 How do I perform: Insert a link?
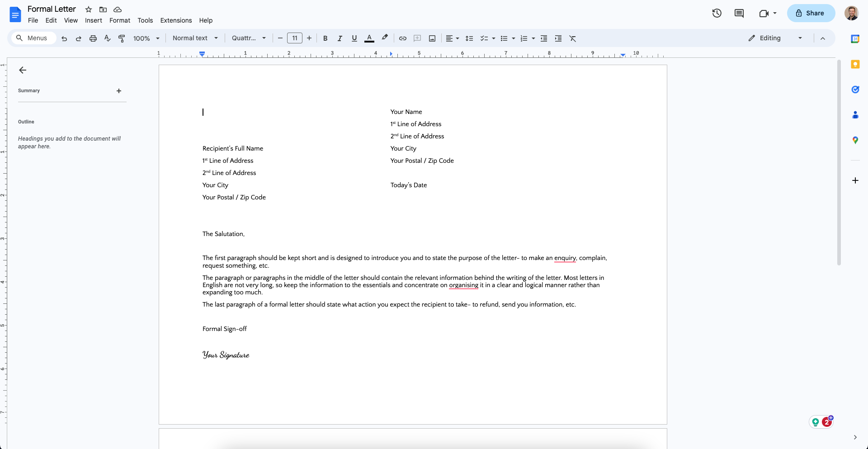(x=403, y=38)
